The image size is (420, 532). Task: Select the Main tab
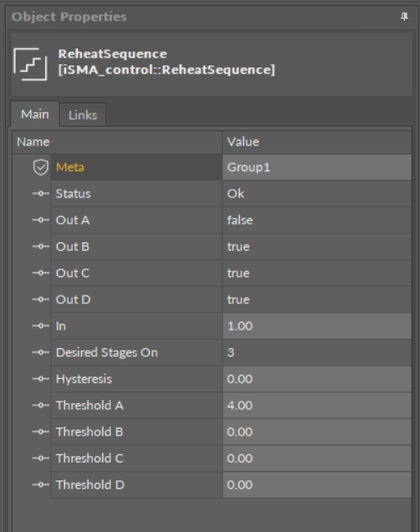(35, 114)
